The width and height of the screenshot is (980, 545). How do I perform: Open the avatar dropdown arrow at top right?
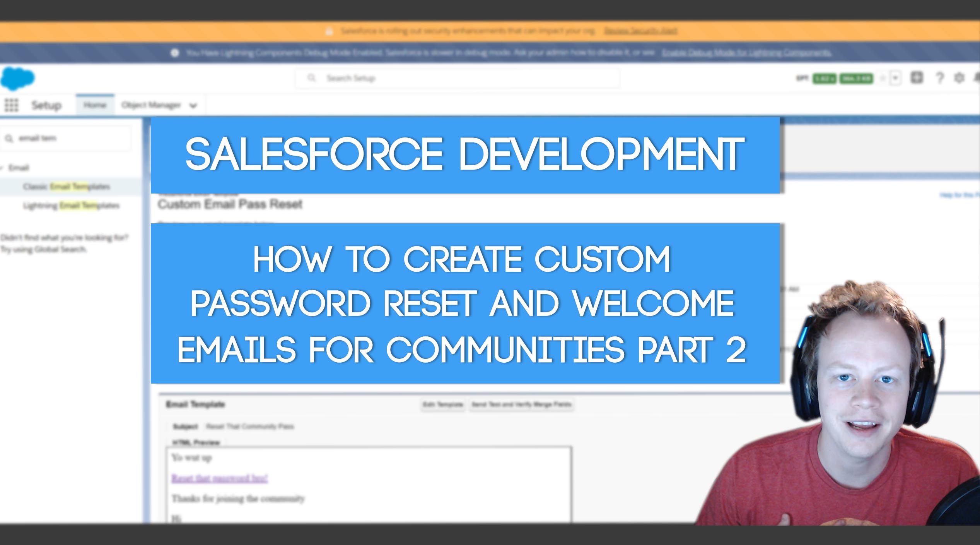(x=896, y=78)
